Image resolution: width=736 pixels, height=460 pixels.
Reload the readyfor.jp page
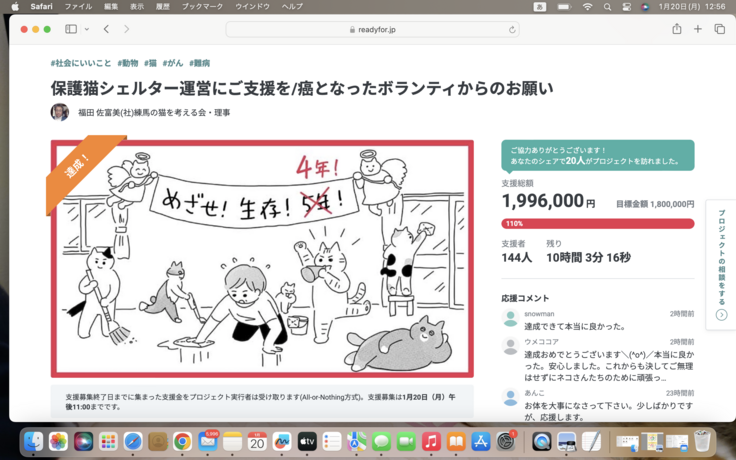tap(513, 30)
